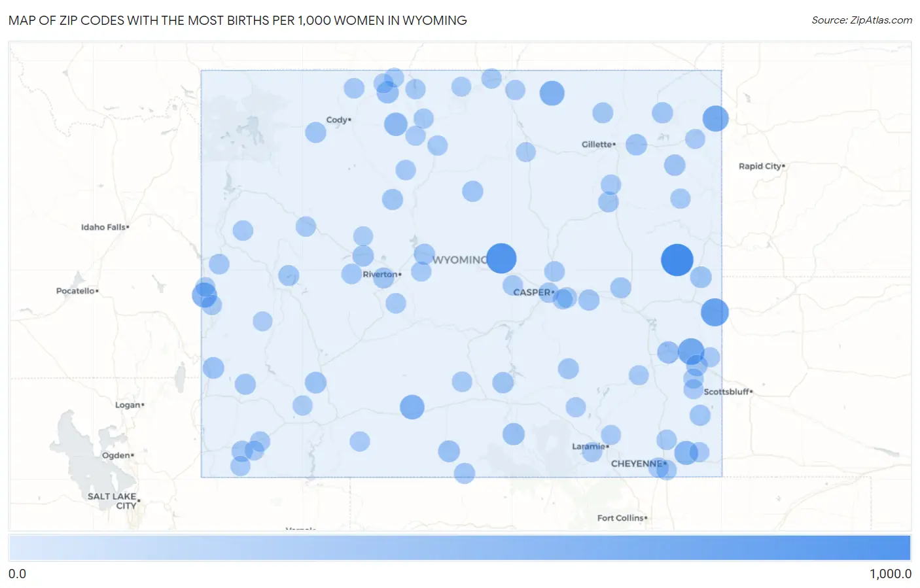Click the bubble just right of Cody label
This screenshot has height=588, width=920.
pyautogui.click(x=396, y=124)
